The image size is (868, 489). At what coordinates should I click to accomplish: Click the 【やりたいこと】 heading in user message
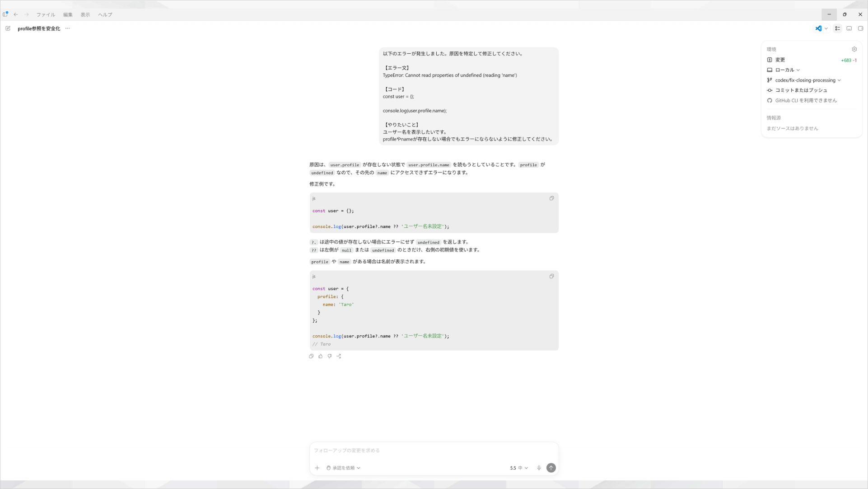click(x=401, y=125)
